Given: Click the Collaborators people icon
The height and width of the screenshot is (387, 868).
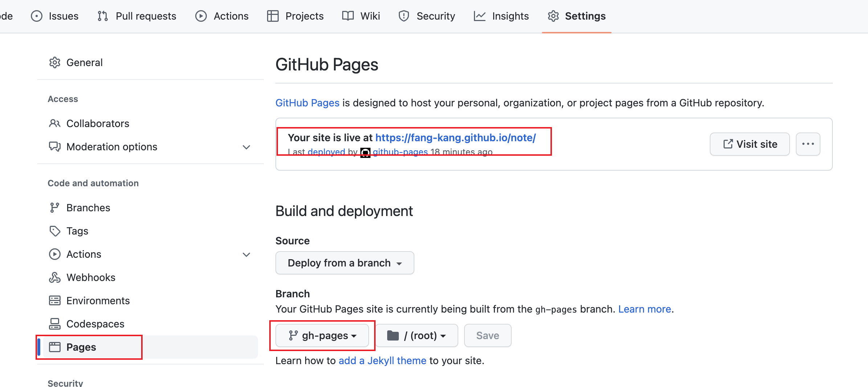Looking at the screenshot, I should pyautogui.click(x=55, y=123).
